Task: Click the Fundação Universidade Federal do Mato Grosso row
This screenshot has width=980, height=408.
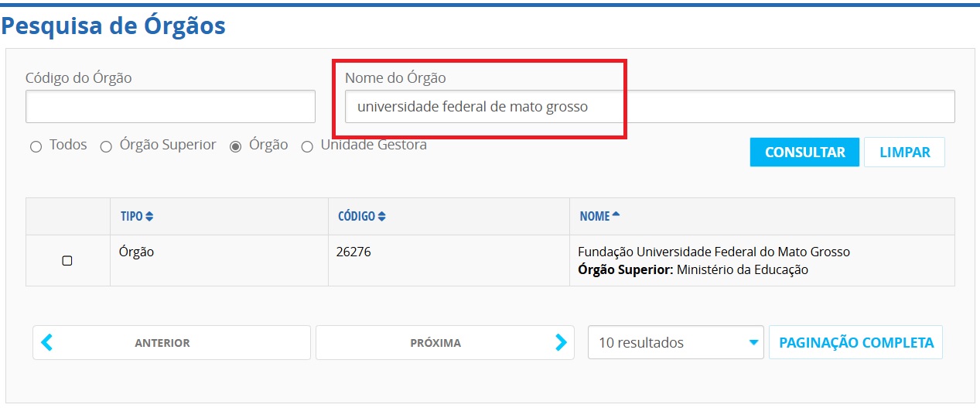Action: click(x=713, y=252)
